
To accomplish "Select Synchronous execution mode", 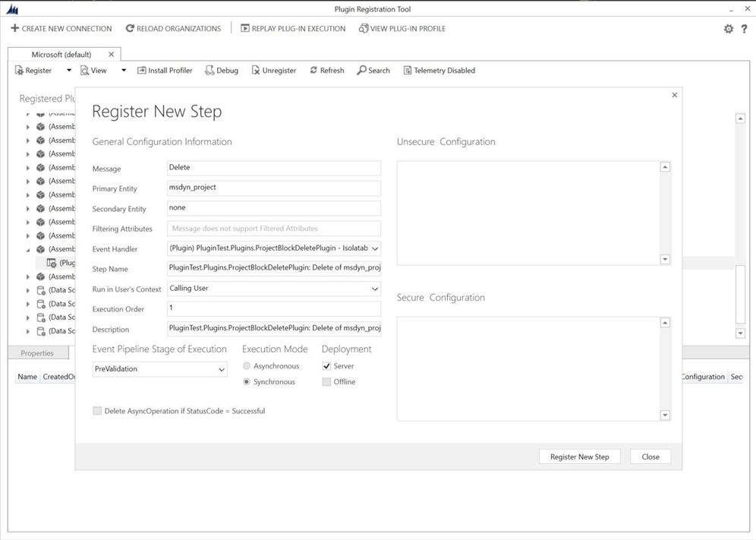I will (247, 382).
